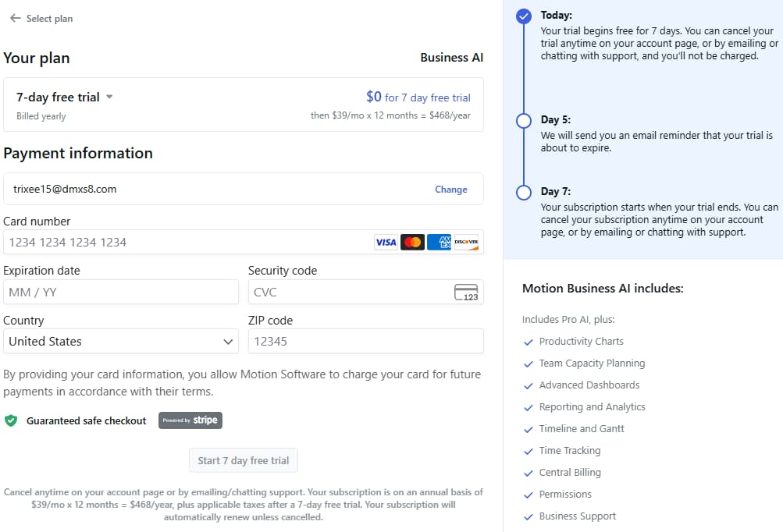
Task: Click the green shield safe checkout icon
Action: tap(11, 420)
